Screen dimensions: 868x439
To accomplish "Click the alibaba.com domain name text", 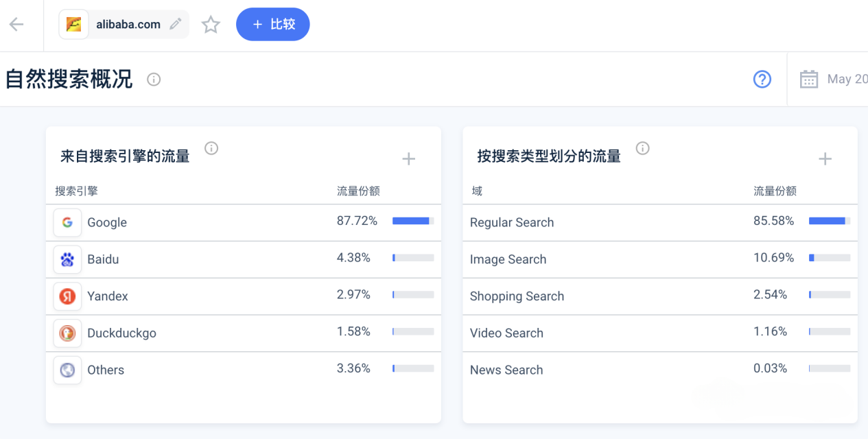I will (x=128, y=24).
